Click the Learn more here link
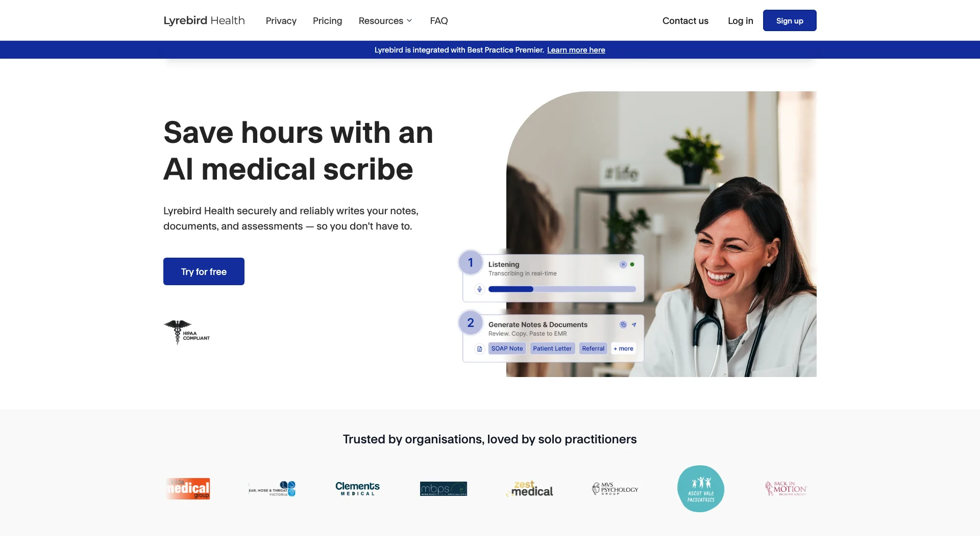Screen dimensions: 980x551 [x=576, y=49]
